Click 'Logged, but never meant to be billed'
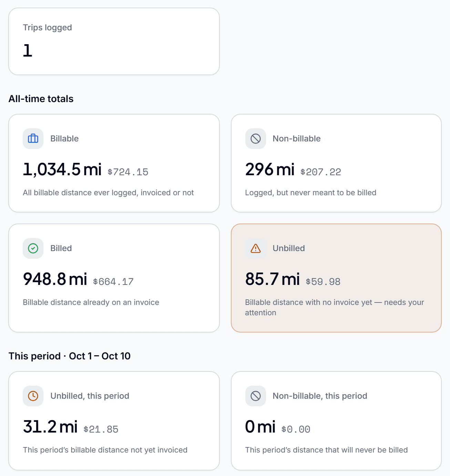This screenshot has width=450, height=476. pyautogui.click(x=311, y=192)
